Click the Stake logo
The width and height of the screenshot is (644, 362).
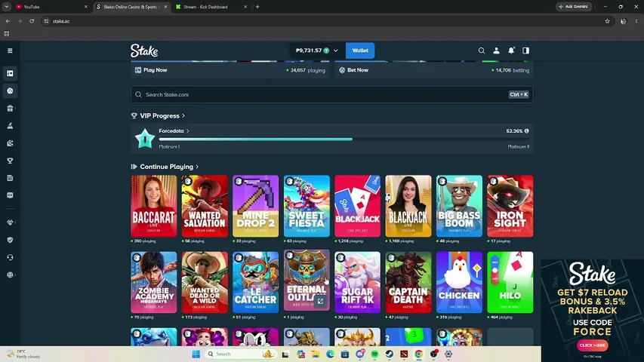(x=144, y=51)
